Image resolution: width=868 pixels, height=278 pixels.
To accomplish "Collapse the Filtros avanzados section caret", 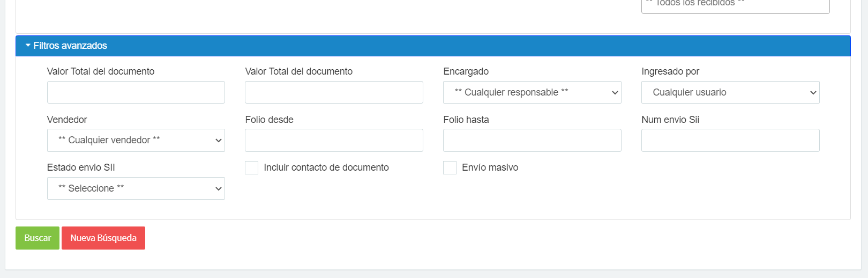I will [x=28, y=46].
